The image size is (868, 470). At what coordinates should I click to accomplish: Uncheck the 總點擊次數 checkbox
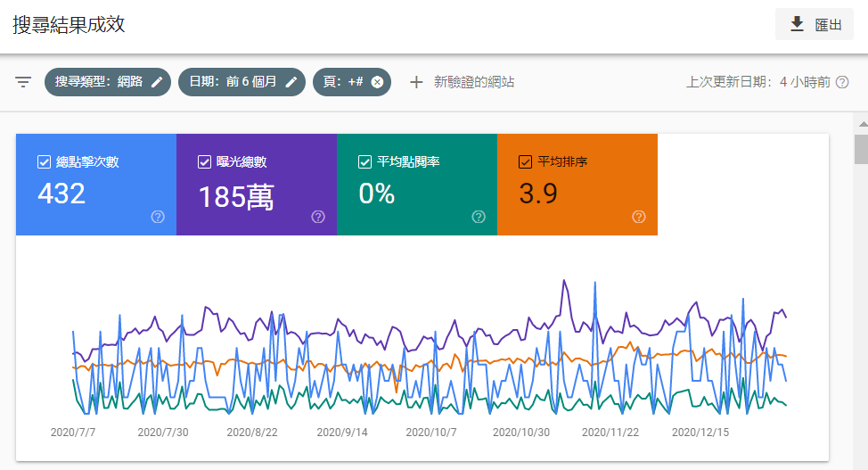coord(44,162)
